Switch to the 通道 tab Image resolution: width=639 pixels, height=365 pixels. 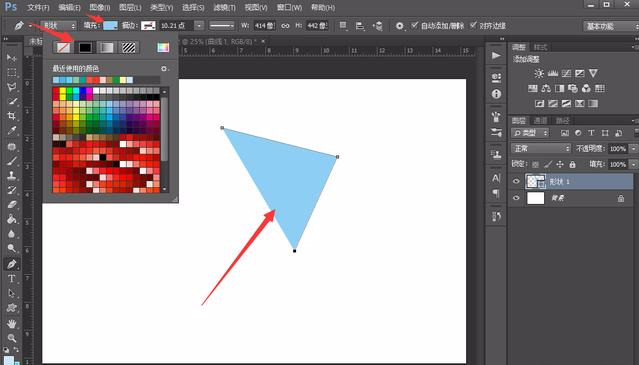[540, 121]
